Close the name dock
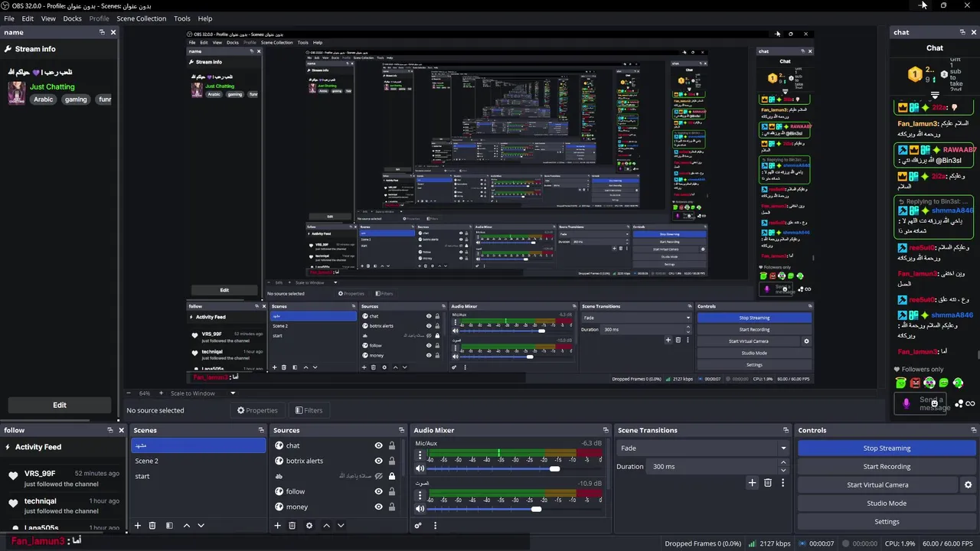980x551 pixels. pos(113,32)
